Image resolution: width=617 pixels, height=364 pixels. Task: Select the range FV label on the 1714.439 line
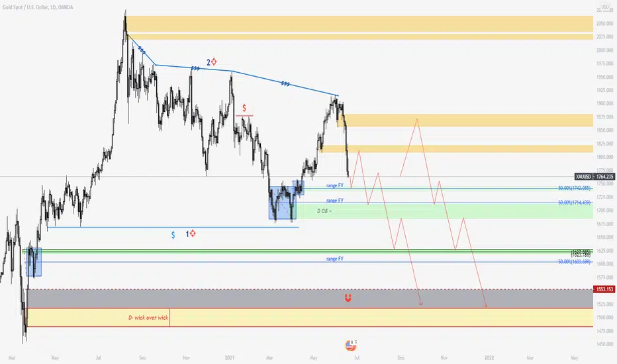(x=335, y=201)
